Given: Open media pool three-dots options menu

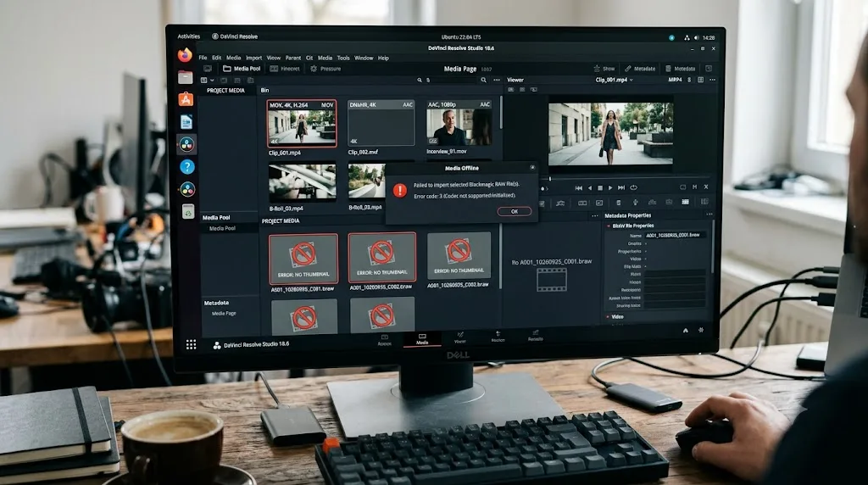Looking at the screenshot, I should (497, 81).
